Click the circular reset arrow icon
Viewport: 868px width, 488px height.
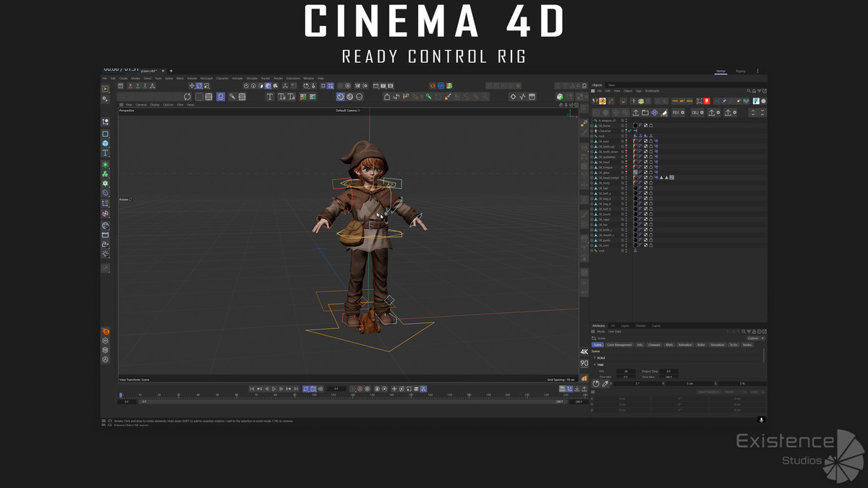(596, 384)
